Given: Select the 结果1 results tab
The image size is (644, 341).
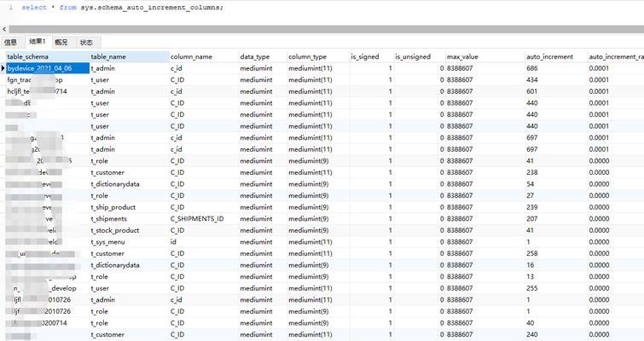Looking at the screenshot, I should pos(37,42).
